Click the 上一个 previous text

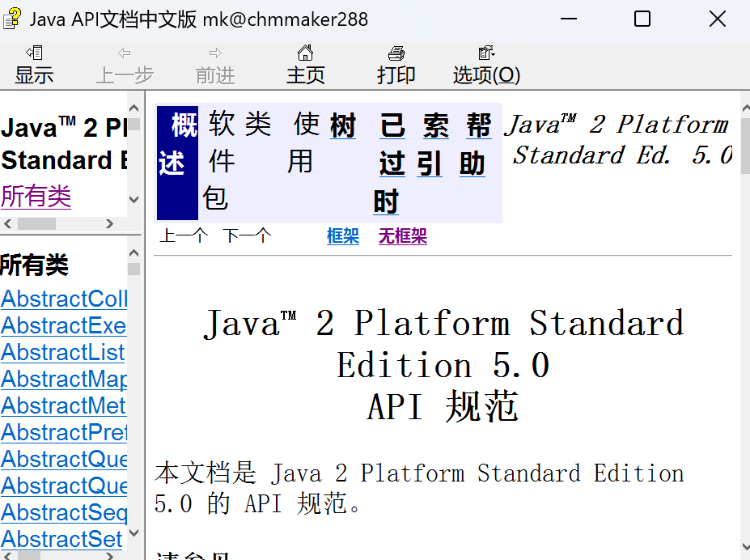pyautogui.click(x=184, y=235)
